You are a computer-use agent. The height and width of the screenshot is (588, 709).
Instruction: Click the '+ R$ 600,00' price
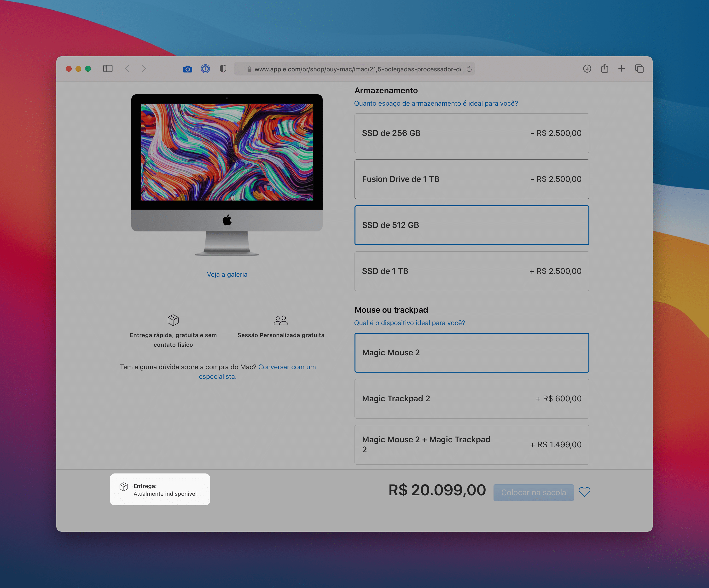pyautogui.click(x=559, y=399)
